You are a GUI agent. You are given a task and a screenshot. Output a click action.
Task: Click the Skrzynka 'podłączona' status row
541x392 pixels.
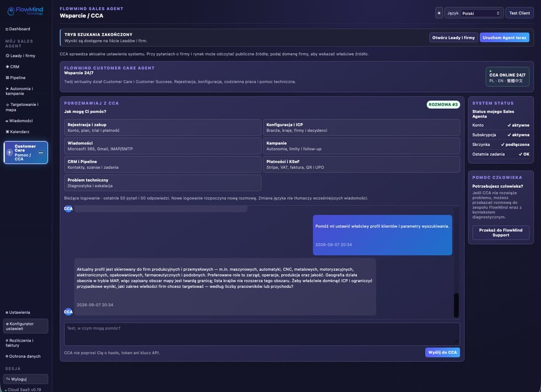coord(501,144)
